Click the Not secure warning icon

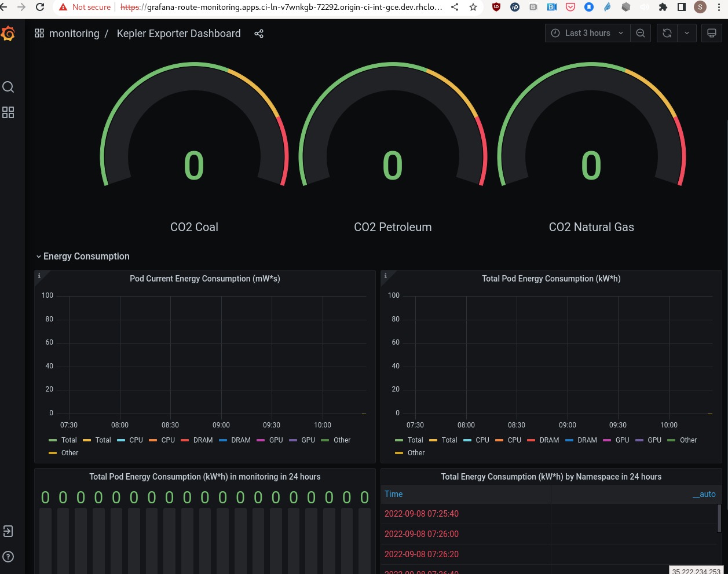click(63, 7)
